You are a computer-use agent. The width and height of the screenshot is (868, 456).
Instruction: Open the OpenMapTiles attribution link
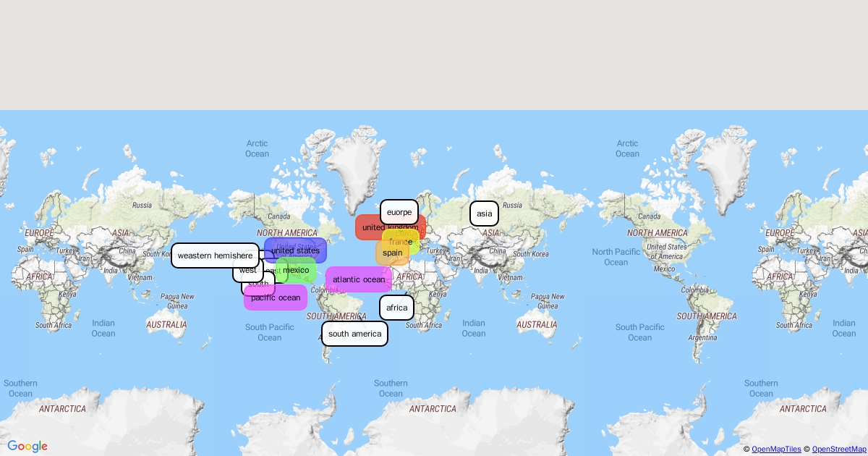point(776,449)
